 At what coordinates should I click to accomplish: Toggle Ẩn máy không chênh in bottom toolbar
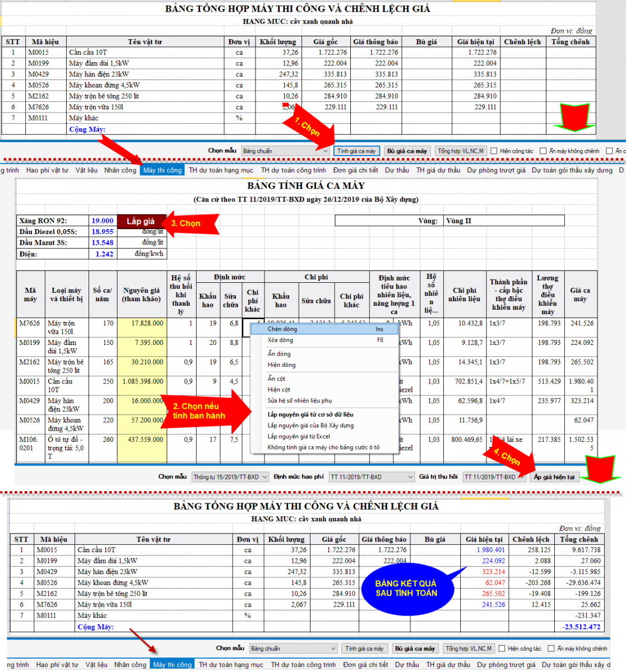pyautogui.click(x=551, y=648)
